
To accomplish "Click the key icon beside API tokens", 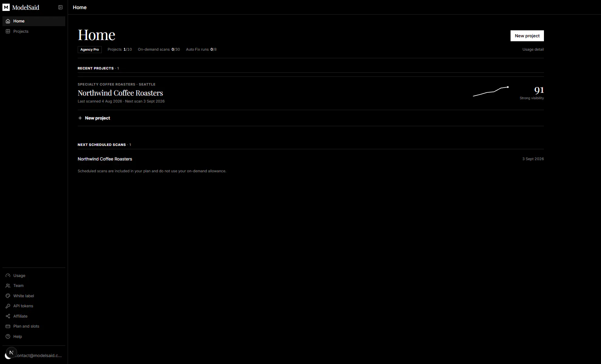I will click(x=8, y=306).
